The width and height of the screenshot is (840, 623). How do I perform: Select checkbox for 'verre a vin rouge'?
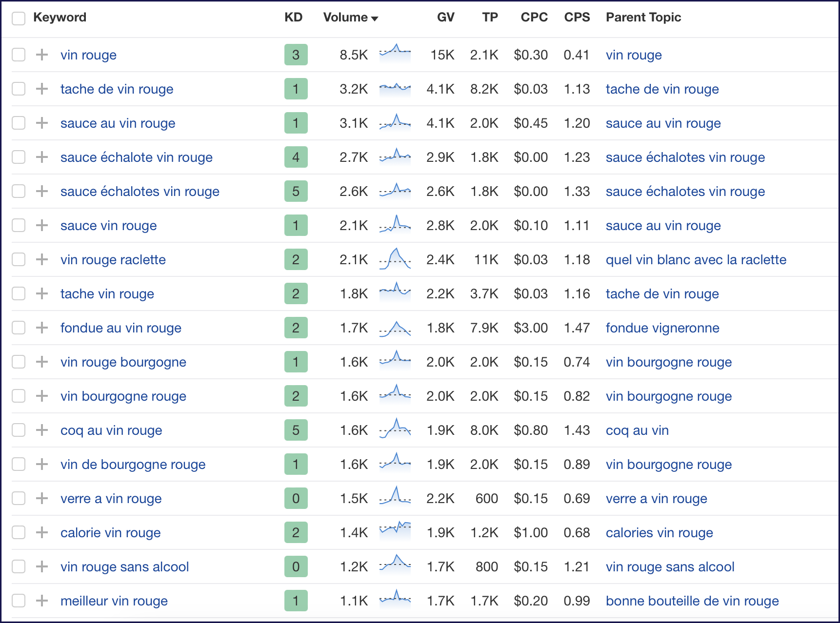point(19,498)
